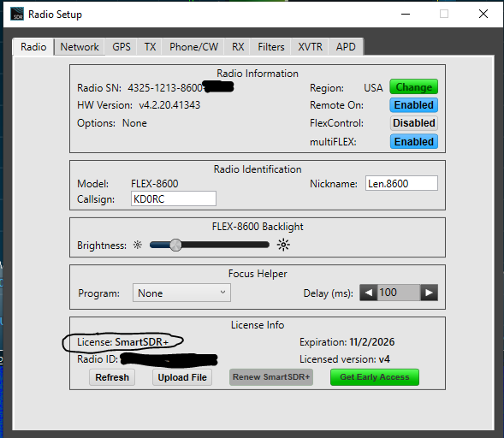The image size is (504, 438).
Task: Toggle the Remote On Enabled button
Action: tap(413, 105)
